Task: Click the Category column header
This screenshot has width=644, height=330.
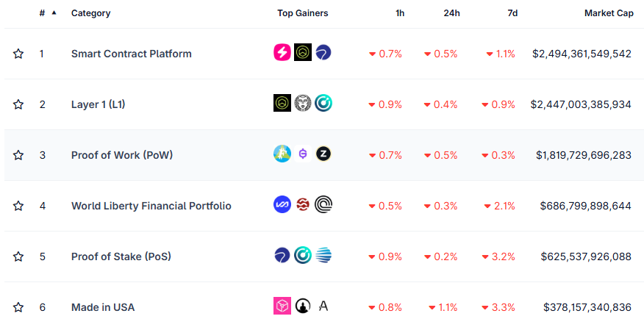Action: click(90, 13)
